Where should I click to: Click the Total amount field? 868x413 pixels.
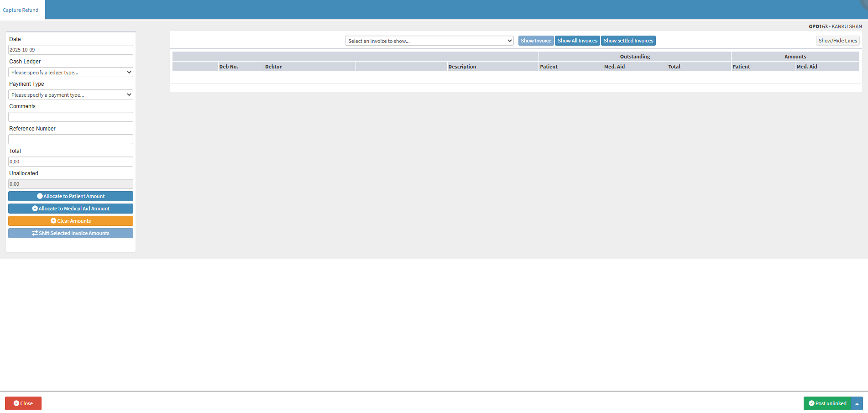coord(71,162)
